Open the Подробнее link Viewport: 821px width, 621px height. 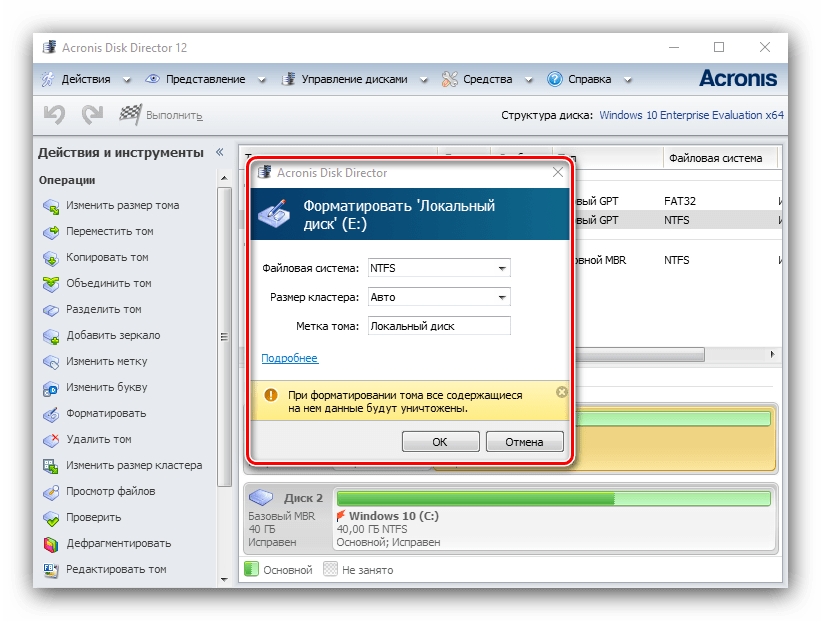point(290,358)
